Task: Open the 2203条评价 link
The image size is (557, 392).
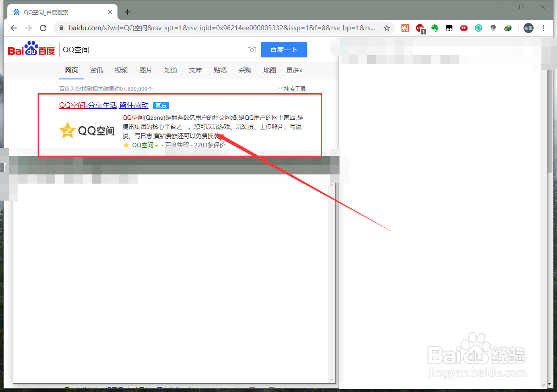Action: point(210,145)
